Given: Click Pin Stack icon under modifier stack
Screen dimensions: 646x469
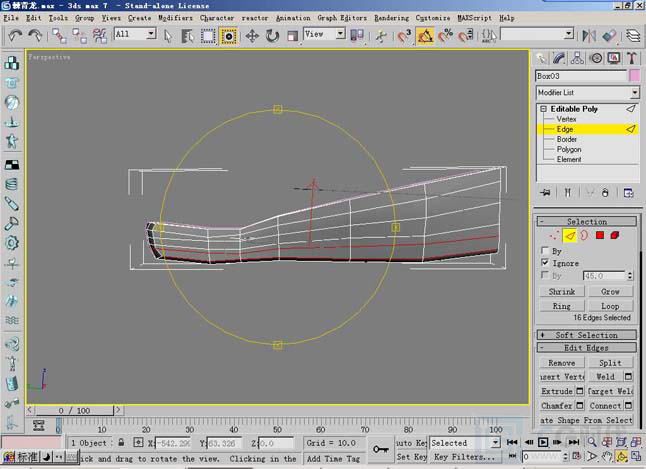Looking at the screenshot, I should pos(545,192).
